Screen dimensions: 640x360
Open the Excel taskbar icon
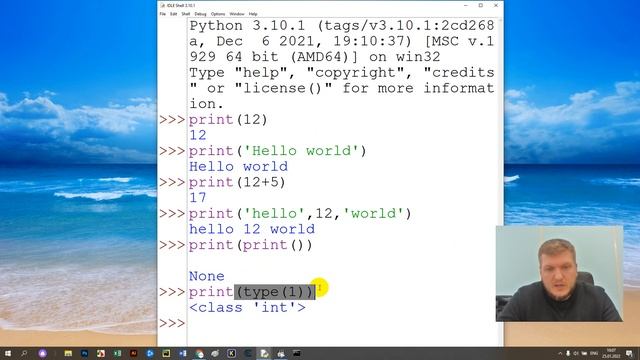[117, 353]
